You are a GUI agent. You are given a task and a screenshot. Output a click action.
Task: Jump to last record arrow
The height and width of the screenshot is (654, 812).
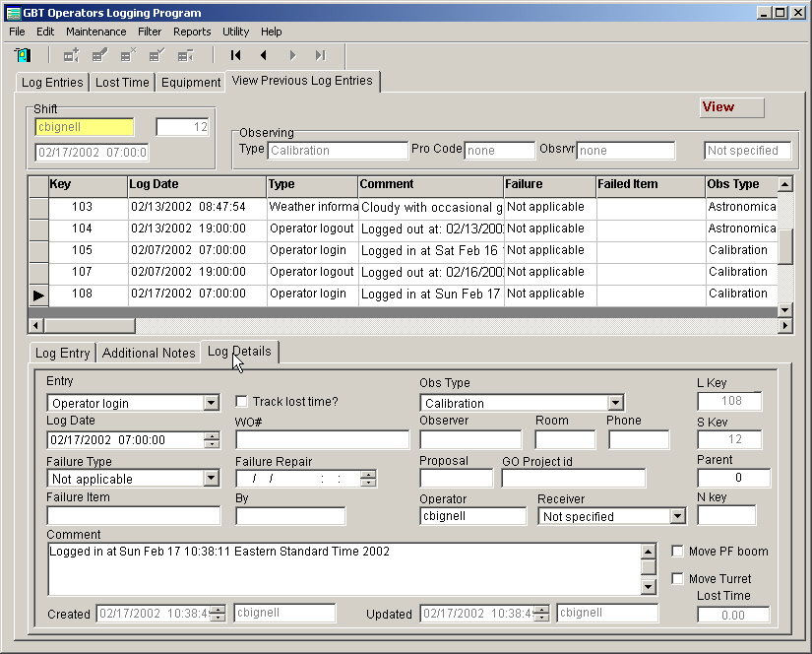321,55
